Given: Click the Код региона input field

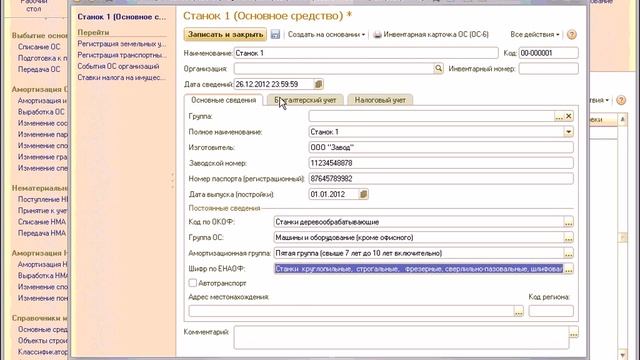Looking at the screenshot, I should click(551, 311).
